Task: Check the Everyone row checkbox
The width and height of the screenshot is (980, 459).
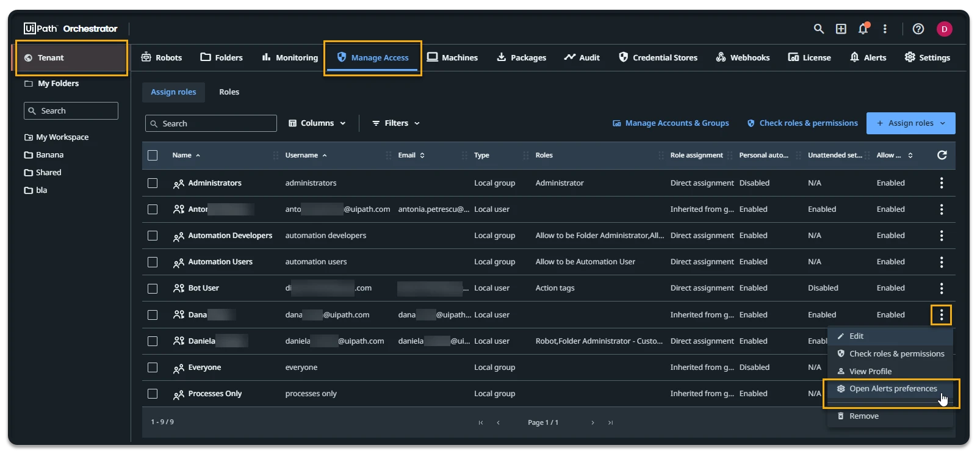Action: click(153, 367)
